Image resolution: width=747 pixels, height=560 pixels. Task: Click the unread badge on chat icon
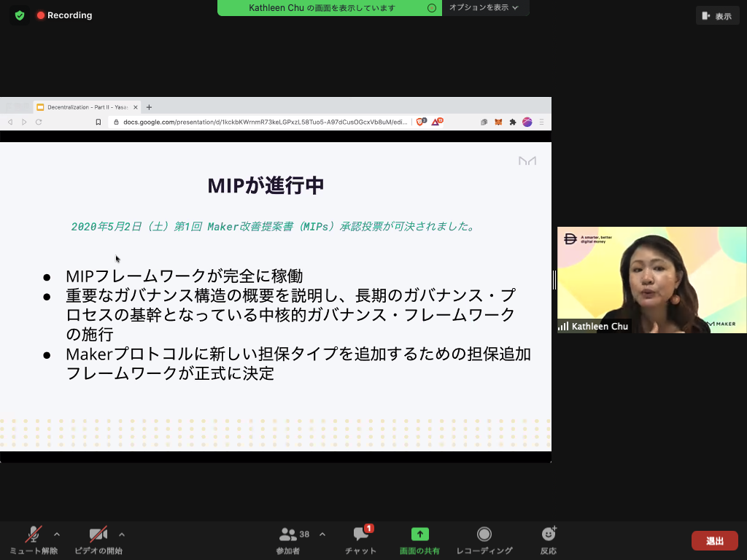369,528
